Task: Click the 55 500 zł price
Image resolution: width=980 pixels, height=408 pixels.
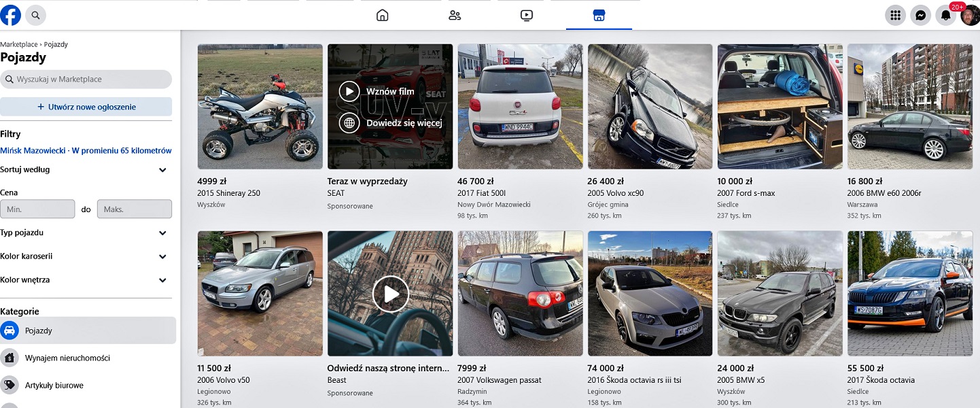Action: 865,369
